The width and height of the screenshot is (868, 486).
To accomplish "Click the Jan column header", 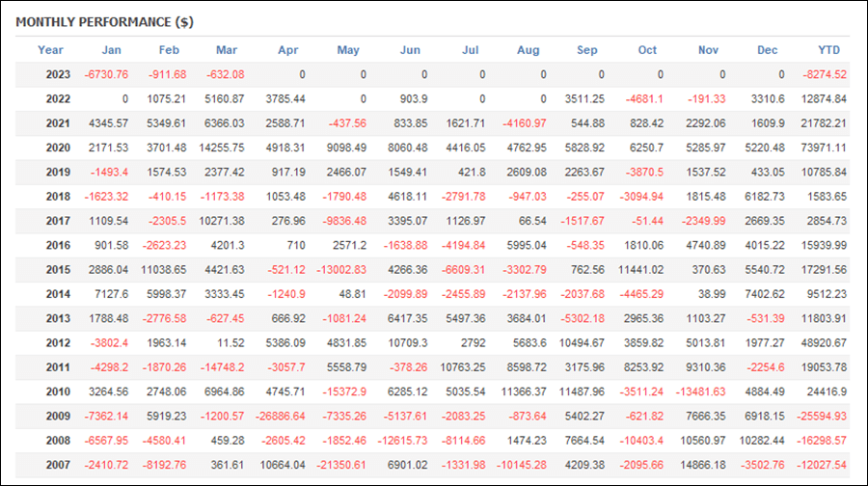I will (111, 50).
